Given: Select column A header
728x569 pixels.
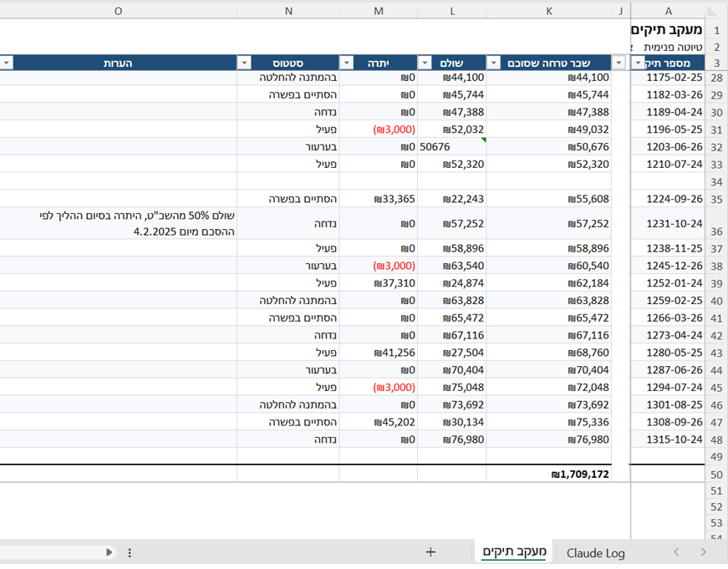Looking at the screenshot, I should tap(668, 11).
